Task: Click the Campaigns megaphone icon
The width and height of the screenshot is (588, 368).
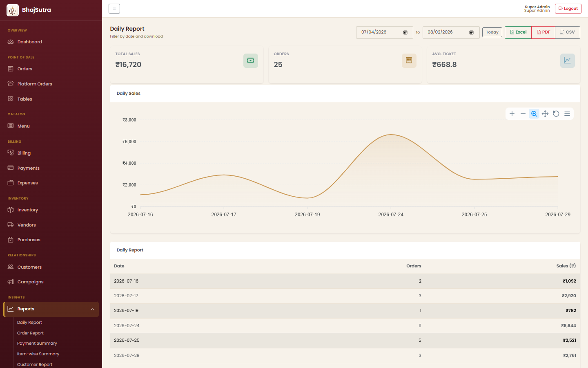Action: [11, 282]
